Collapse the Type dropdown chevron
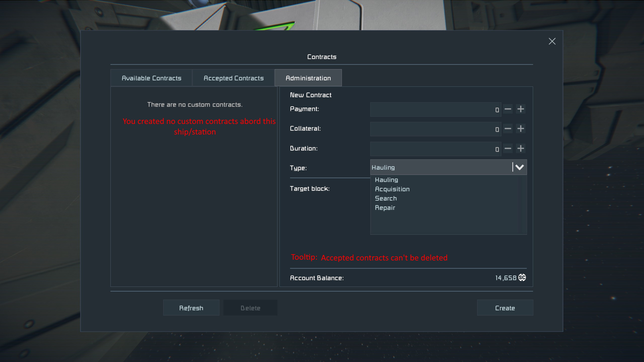This screenshot has width=644, height=362. click(519, 167)
